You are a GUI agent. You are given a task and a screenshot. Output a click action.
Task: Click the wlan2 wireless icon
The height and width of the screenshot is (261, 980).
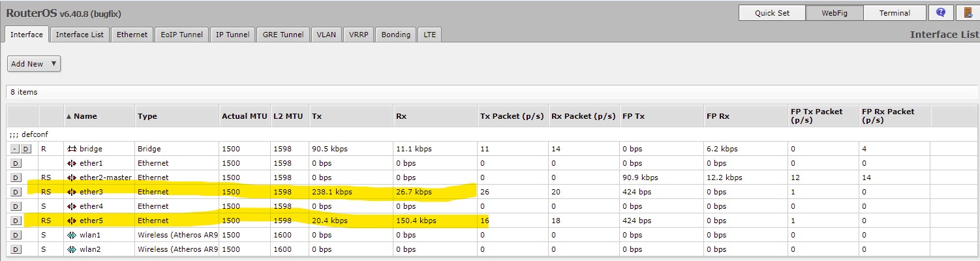72,249
